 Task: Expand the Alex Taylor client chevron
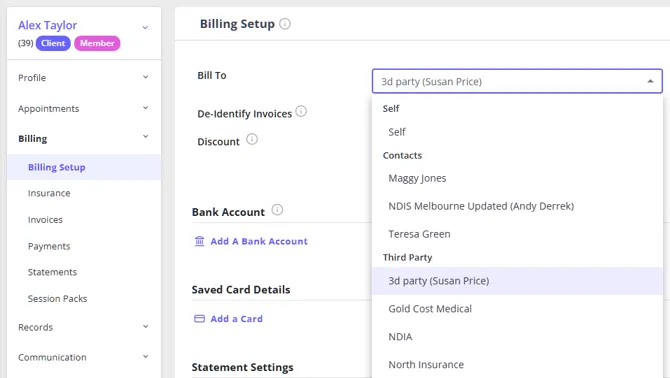(145, 27)
